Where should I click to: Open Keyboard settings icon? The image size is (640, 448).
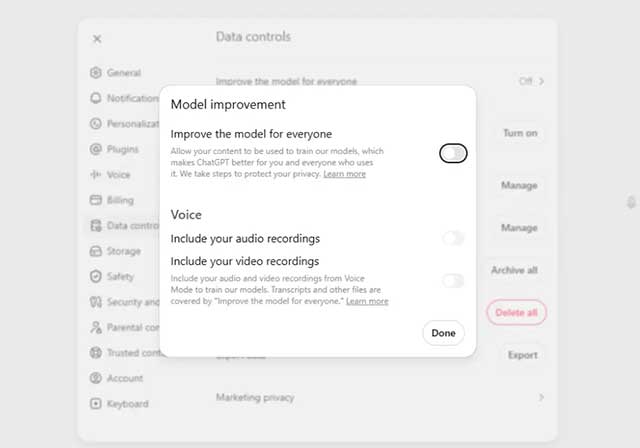pyautogui.click(x=96, y=404)
